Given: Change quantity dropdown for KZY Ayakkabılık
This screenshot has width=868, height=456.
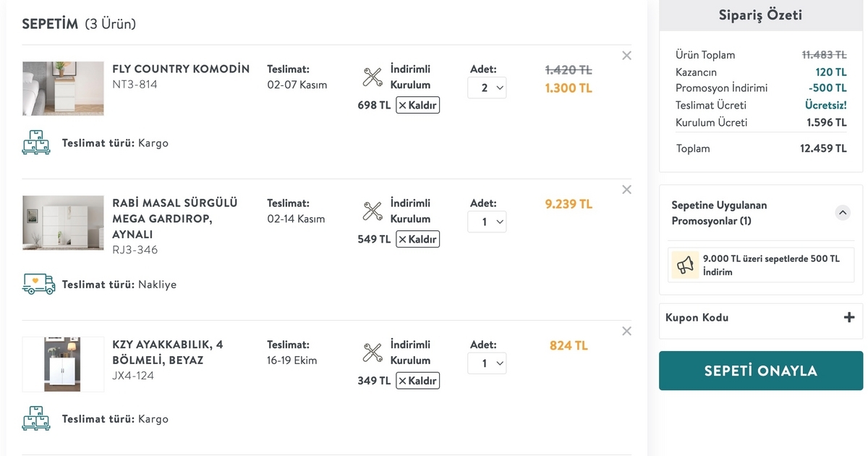Looking at the screenshot, I should pos(487,363).
